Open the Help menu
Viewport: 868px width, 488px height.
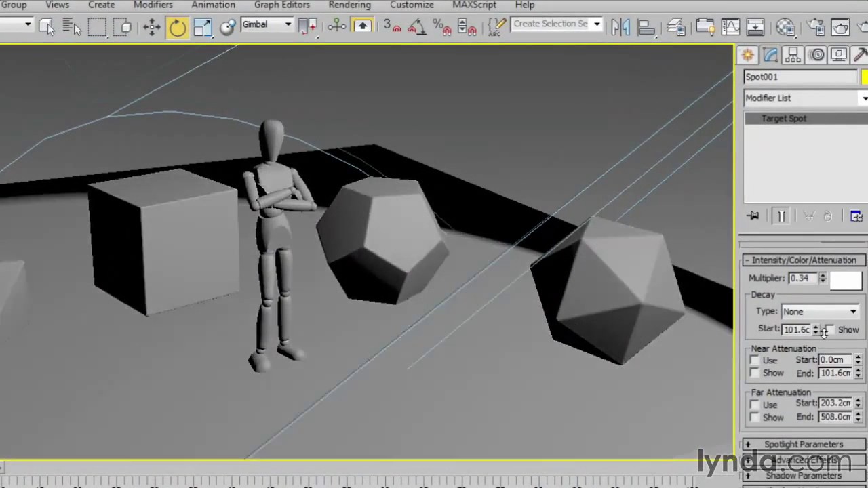click(x=525, y=5)
